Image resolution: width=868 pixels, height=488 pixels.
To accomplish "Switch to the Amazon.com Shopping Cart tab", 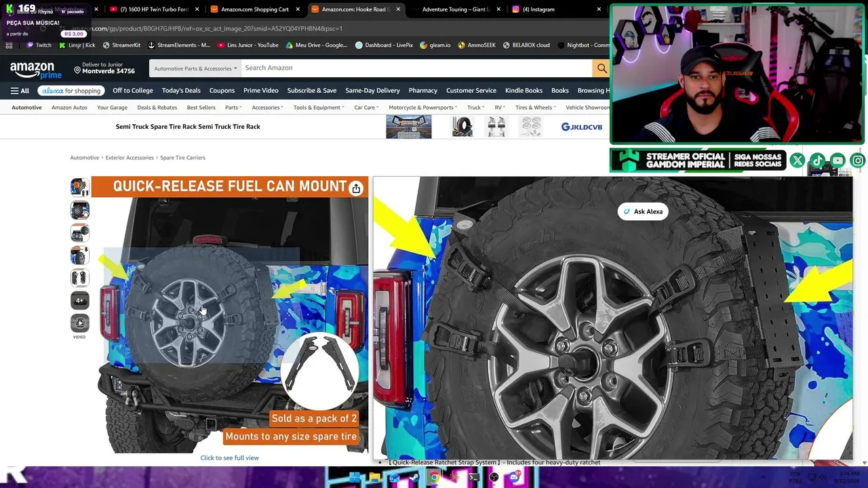I will (x=254, y=9).
